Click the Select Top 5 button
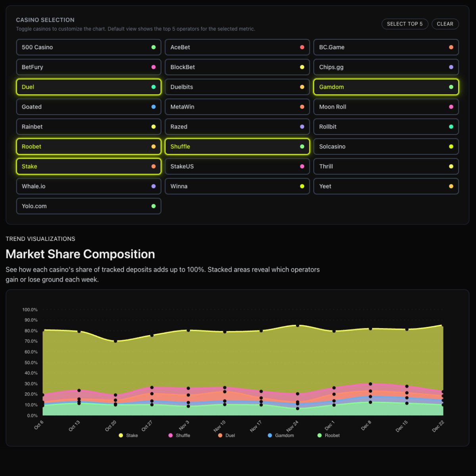The image size is (476, 476). coord(405,24)
